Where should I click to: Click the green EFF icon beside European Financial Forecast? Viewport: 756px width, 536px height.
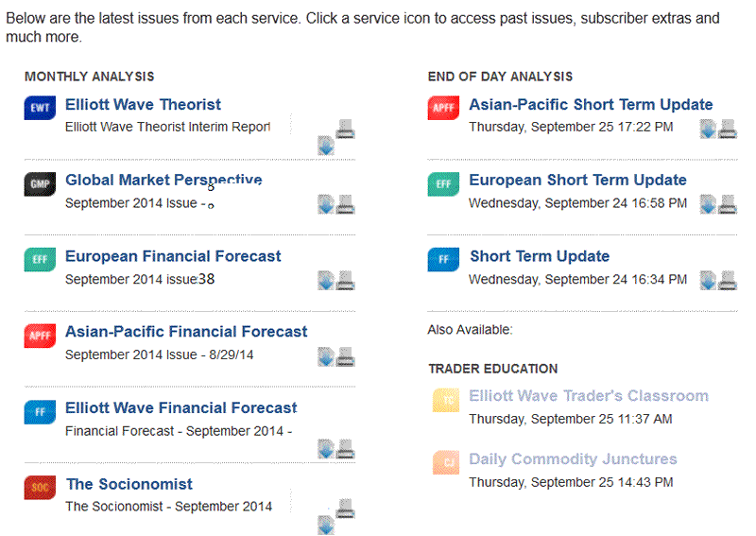click(42, 260)
